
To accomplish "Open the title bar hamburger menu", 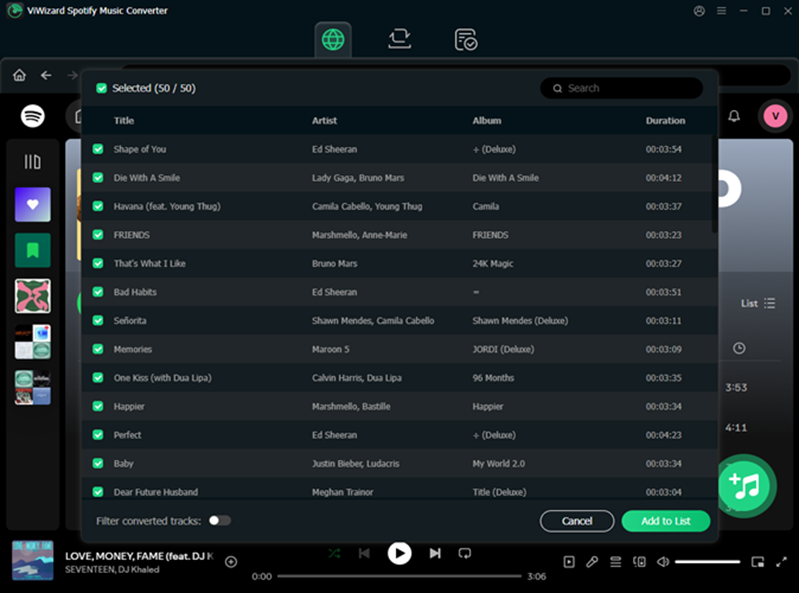I will tap(721, 11).
